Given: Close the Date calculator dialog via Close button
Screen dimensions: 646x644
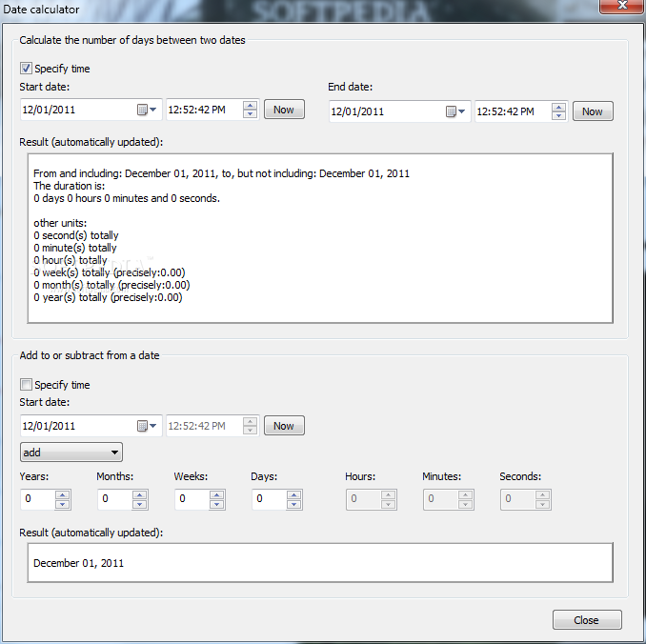Looking at the screenshot, I should pyautogui.click(x=587, y=619).
